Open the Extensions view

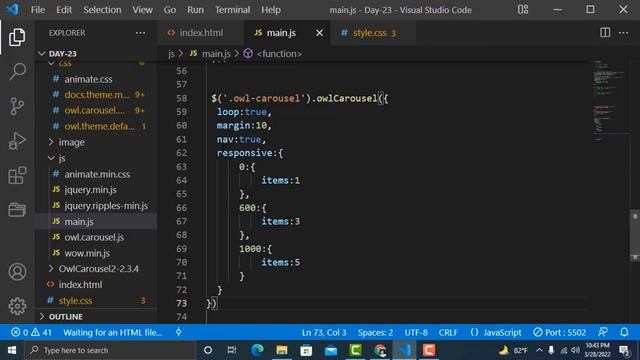(x=17, y=176)
